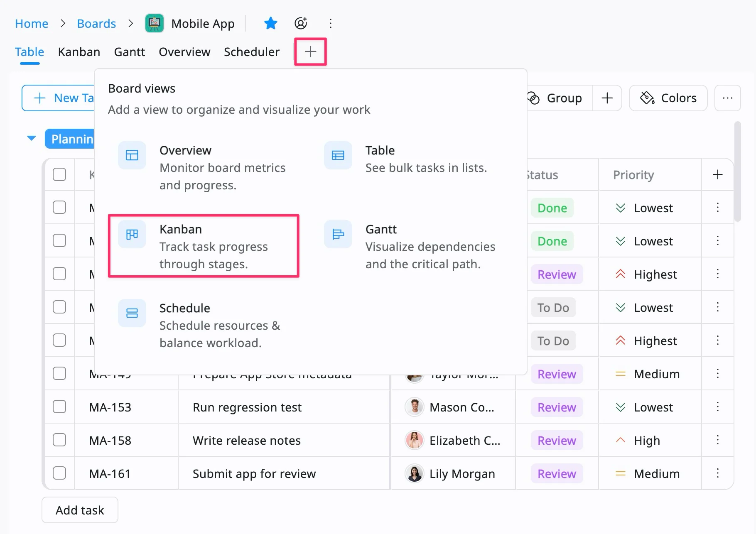Choose the Gantt view icon in Board views
756x534 pixels.
click(x=338, y=235)
